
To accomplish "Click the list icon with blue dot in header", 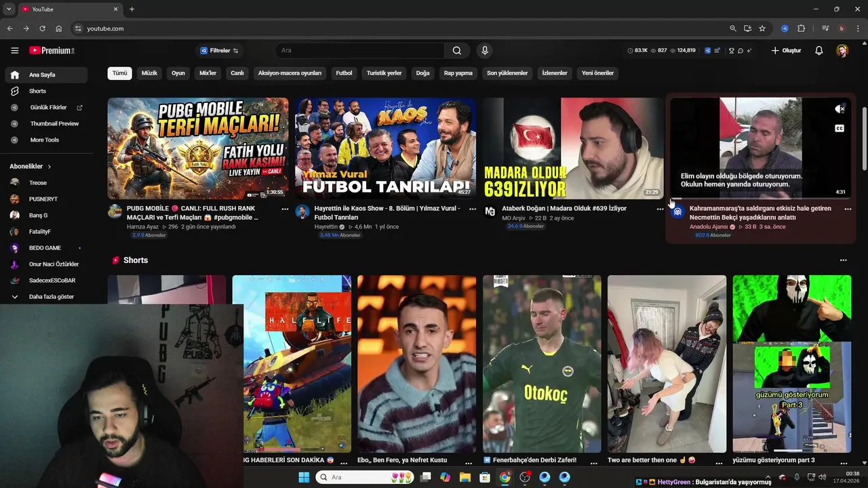I will click(x=717, y=50).
